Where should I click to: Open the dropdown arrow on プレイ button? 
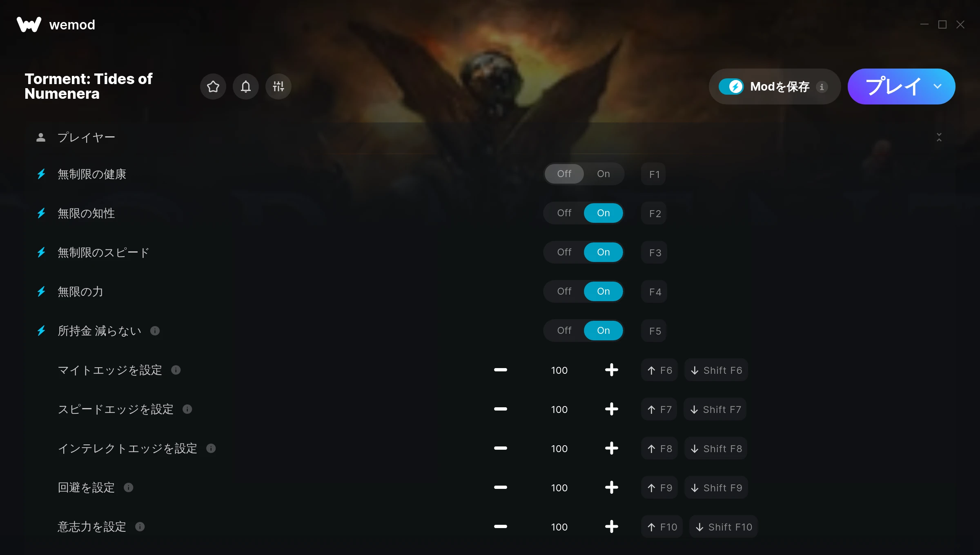(x=938, y=87)
